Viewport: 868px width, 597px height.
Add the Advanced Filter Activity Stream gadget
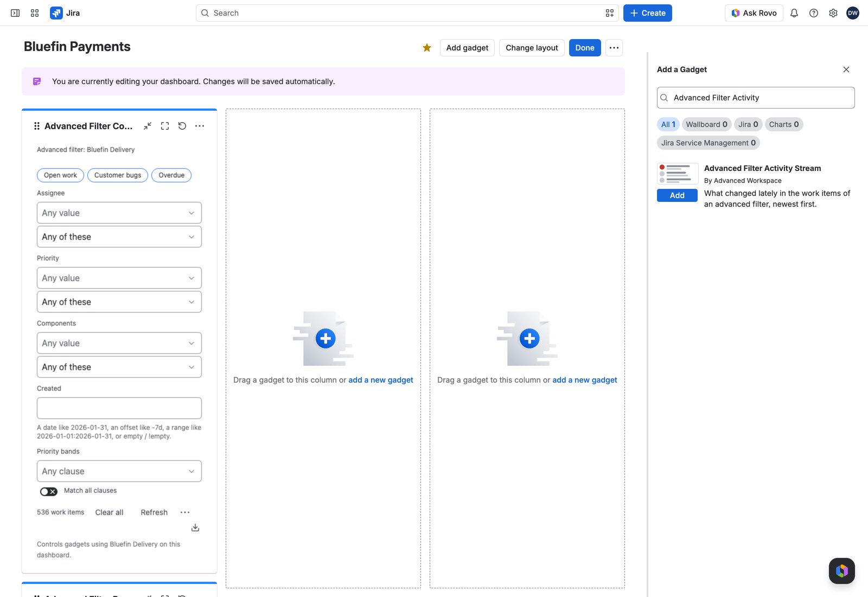(677, 195)
